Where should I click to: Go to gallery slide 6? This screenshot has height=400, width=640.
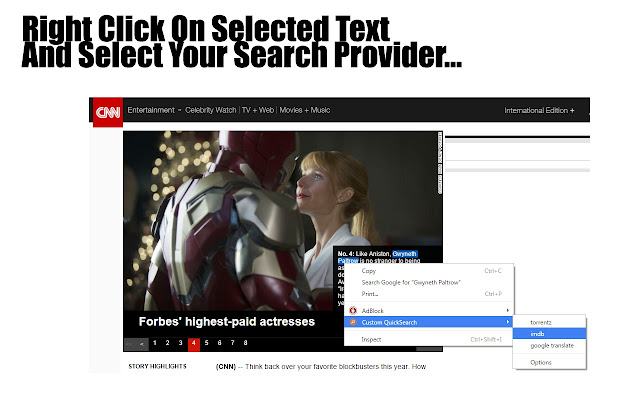coord(220,343)
